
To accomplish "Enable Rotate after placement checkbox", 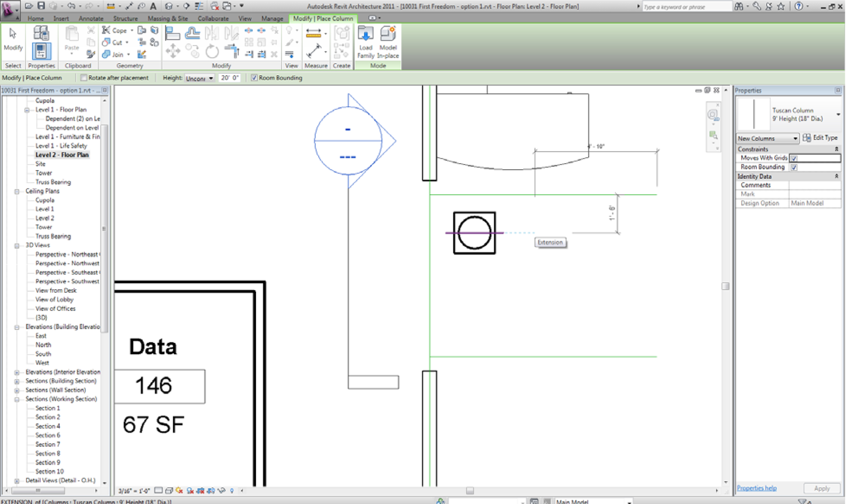I will pyautogui.click(x=84, y=78).
